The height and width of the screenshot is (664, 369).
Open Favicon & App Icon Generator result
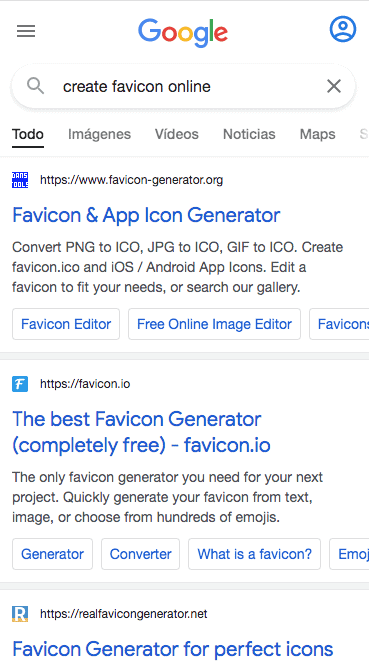point(146,215)
